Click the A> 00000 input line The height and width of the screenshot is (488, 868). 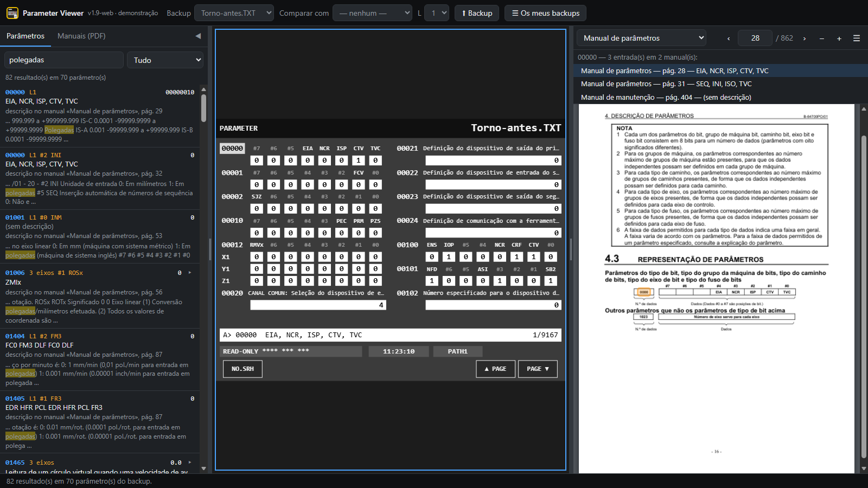pyautogui.click(x=391, y=335)
